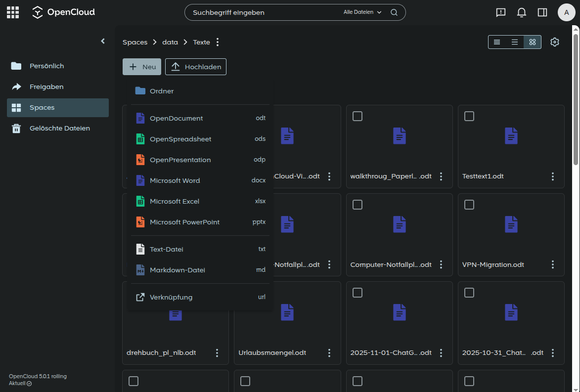Click the Texte breadcrumb
Screen dimensions: 580x392
202,42
